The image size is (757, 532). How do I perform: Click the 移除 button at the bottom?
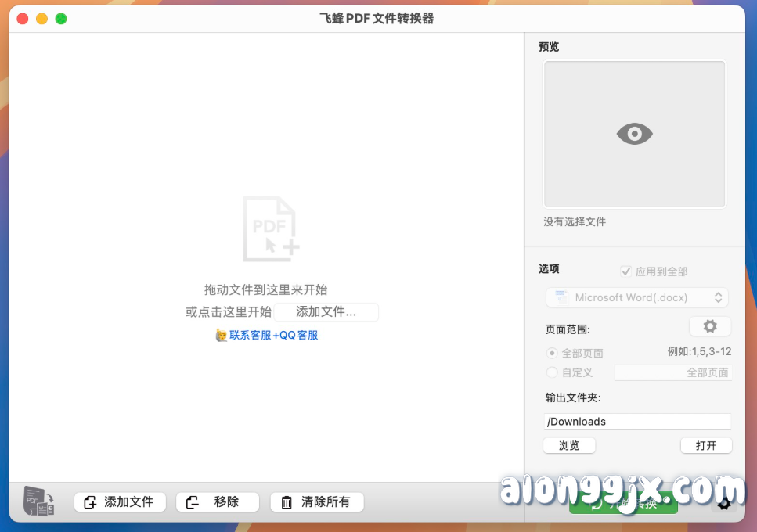click(x=217, y=501)
